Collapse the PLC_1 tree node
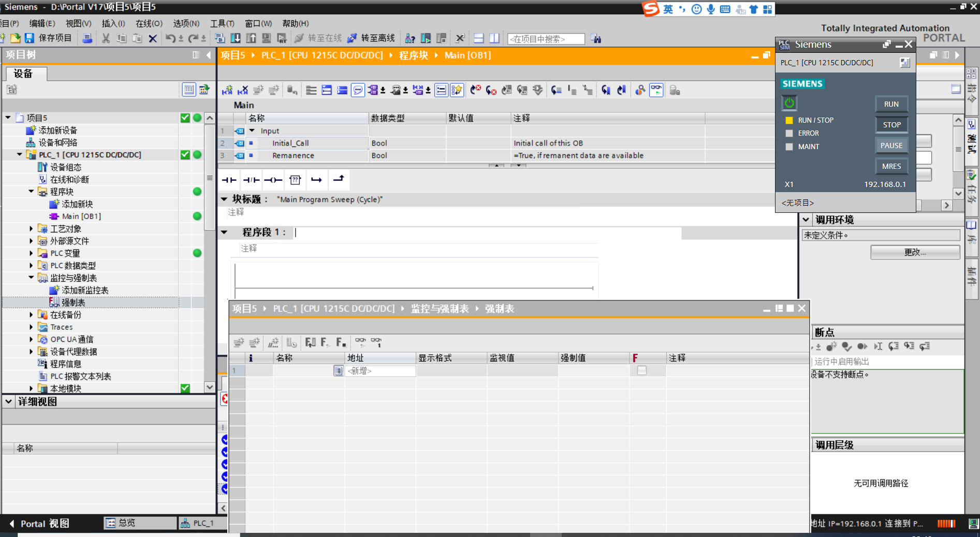The image size is (980, 537). pyautogui.click(x=20, y=154)
